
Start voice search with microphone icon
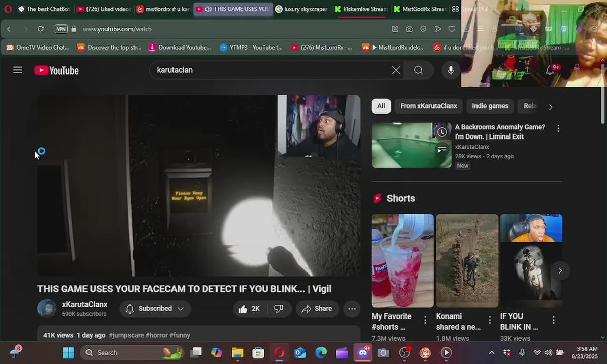[451, 70]
